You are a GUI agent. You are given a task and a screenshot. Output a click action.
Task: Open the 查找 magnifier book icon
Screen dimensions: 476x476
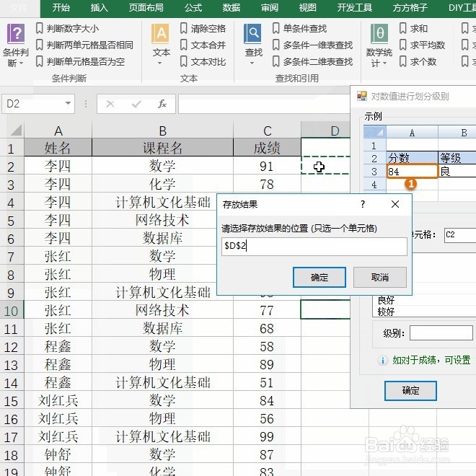click(x=252, y=34)
